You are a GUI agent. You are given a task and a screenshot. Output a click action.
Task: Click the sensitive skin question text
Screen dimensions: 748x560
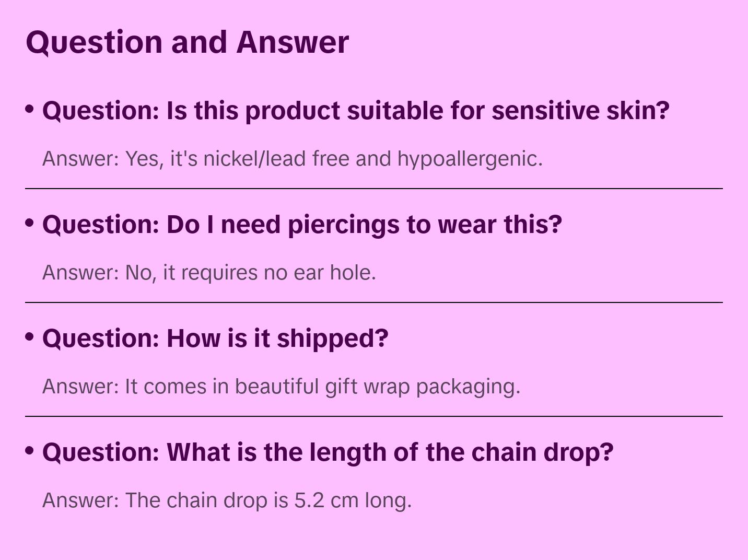[x=356, y=111]
